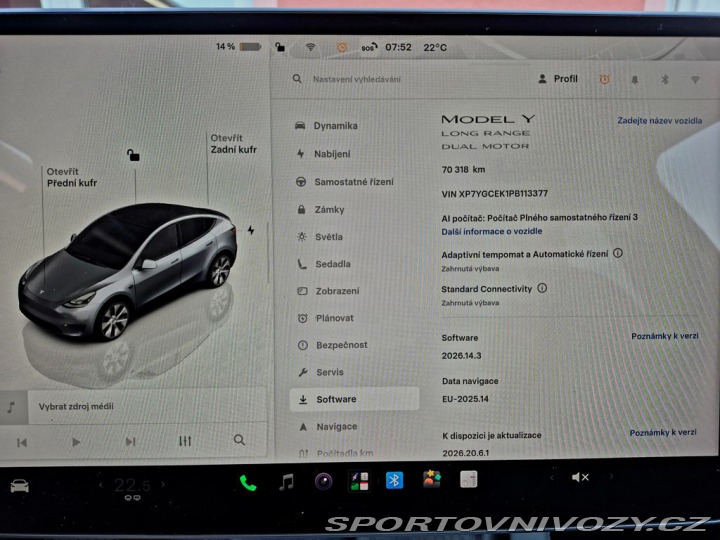The image size is (720, 540).
Task: Tap the 22.5 temperature setting
Action: [132, 485]
